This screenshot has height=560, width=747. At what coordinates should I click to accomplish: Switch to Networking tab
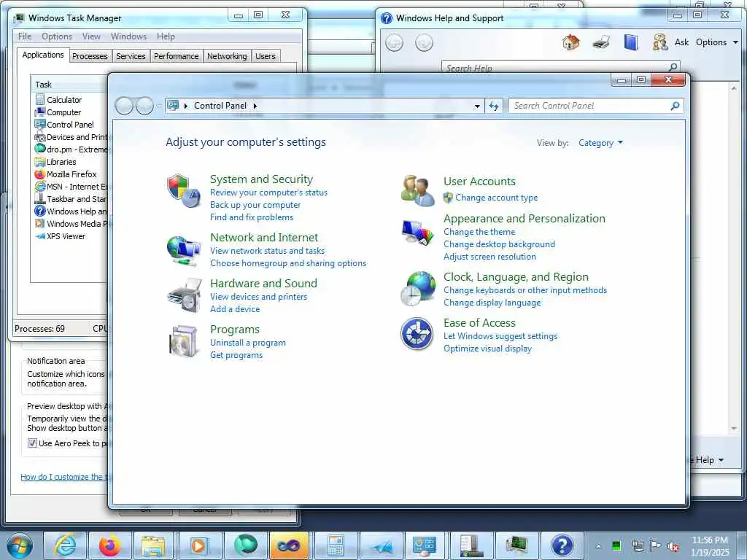tap(227, 56)
